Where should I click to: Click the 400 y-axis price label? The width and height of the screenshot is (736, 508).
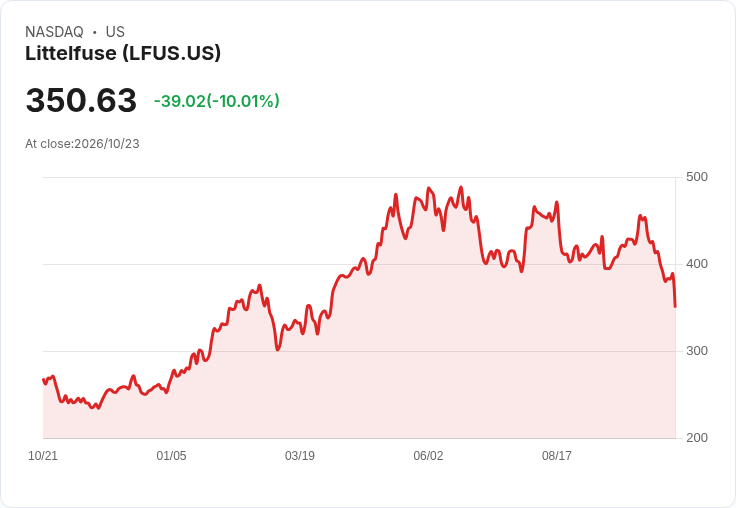pos(697,264)
